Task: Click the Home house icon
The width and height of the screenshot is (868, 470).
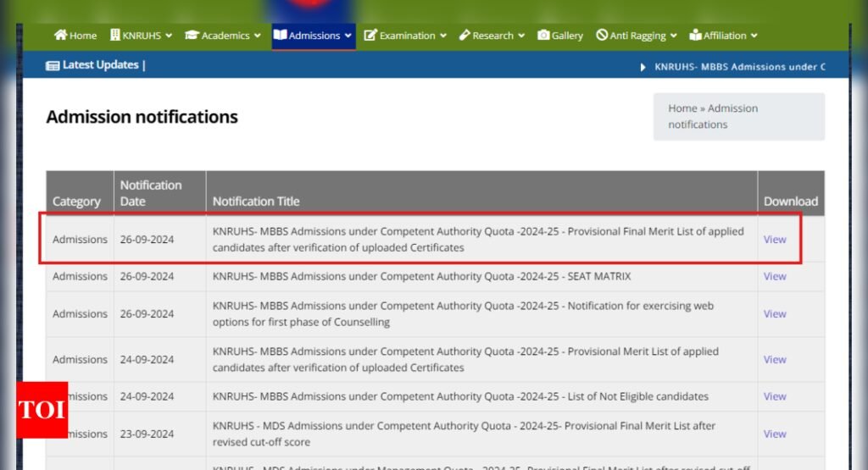Action: pos(60,36)
